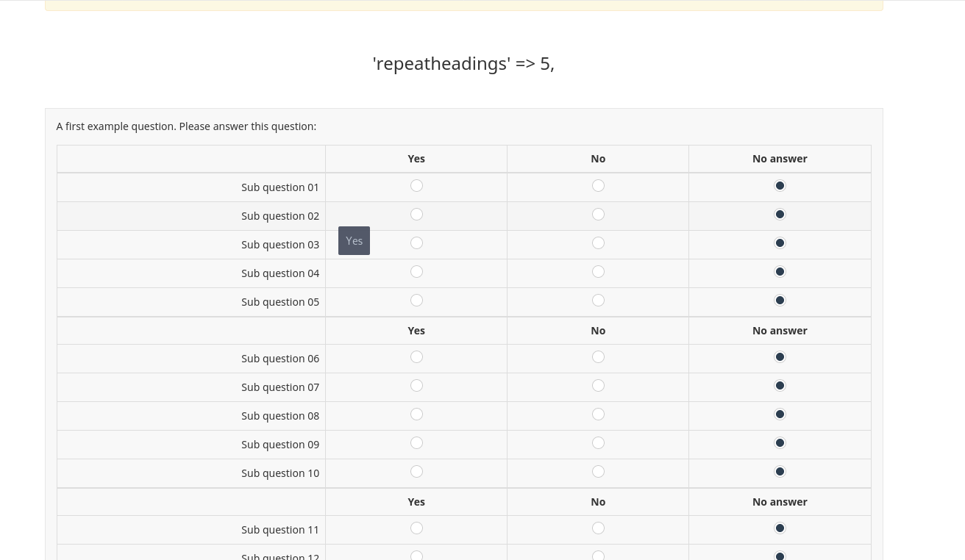The height and width of the screenshot is (560, 965).
Task: Select Yes for Sub question 08
Action: point(416,414)
